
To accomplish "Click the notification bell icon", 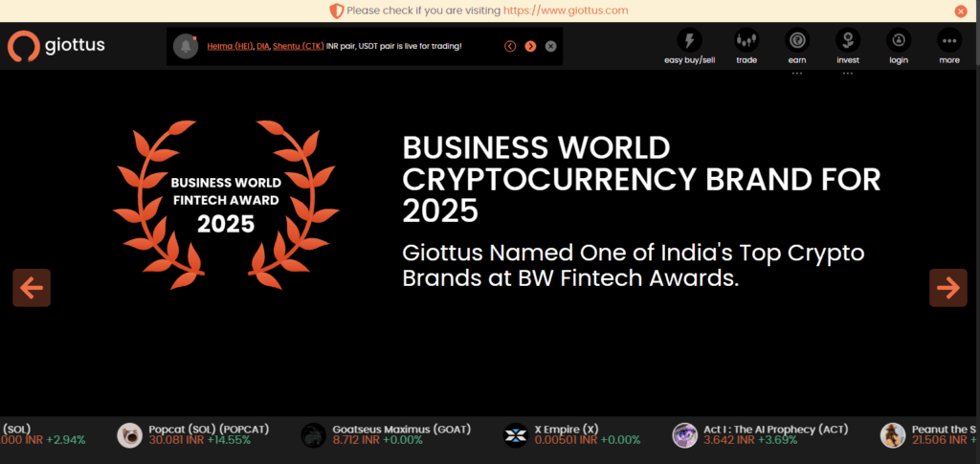I will point(186,46).
